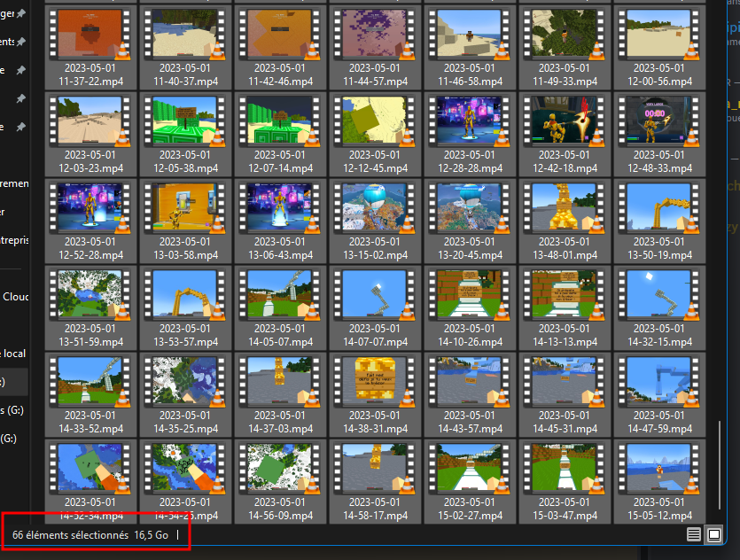Screen dimensions: 740x560
Task: Select video file 2023-05-01 14-33-52.mp4
Action: coord(90,394)
